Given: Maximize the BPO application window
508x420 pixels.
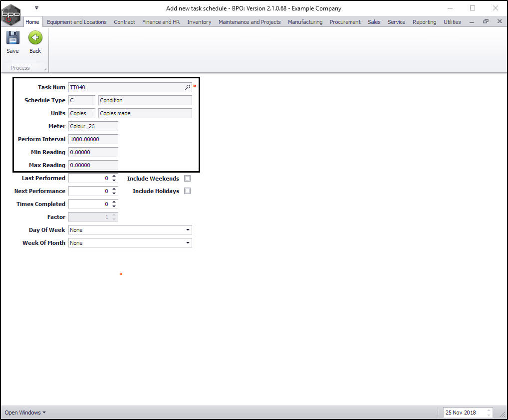Looking at the screenshot, I should tap(473, 8).
